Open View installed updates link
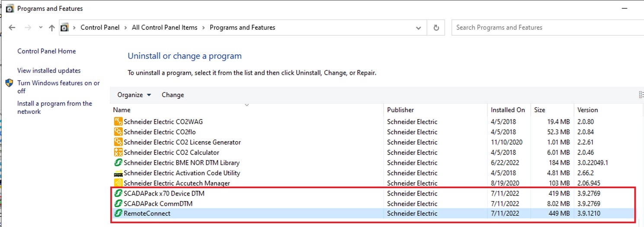 49,71
